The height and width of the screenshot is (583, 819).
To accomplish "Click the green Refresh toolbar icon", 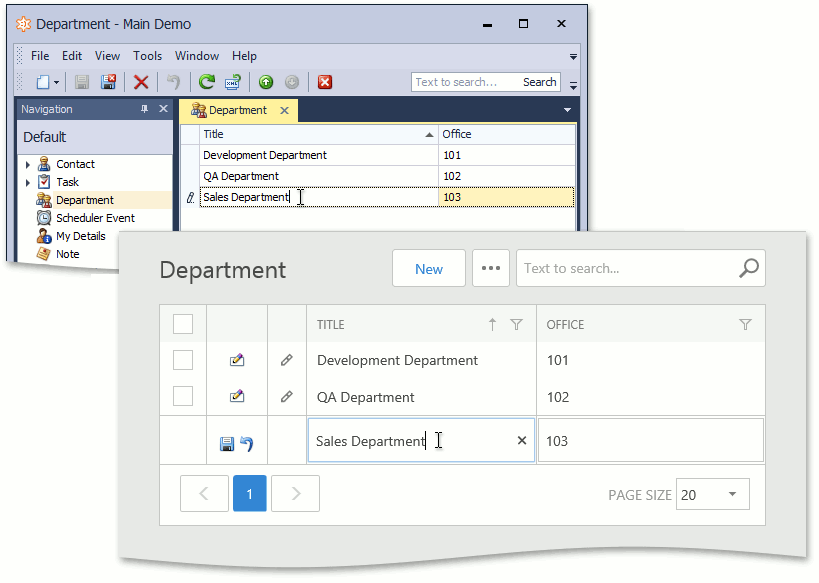I will point(206,83).
